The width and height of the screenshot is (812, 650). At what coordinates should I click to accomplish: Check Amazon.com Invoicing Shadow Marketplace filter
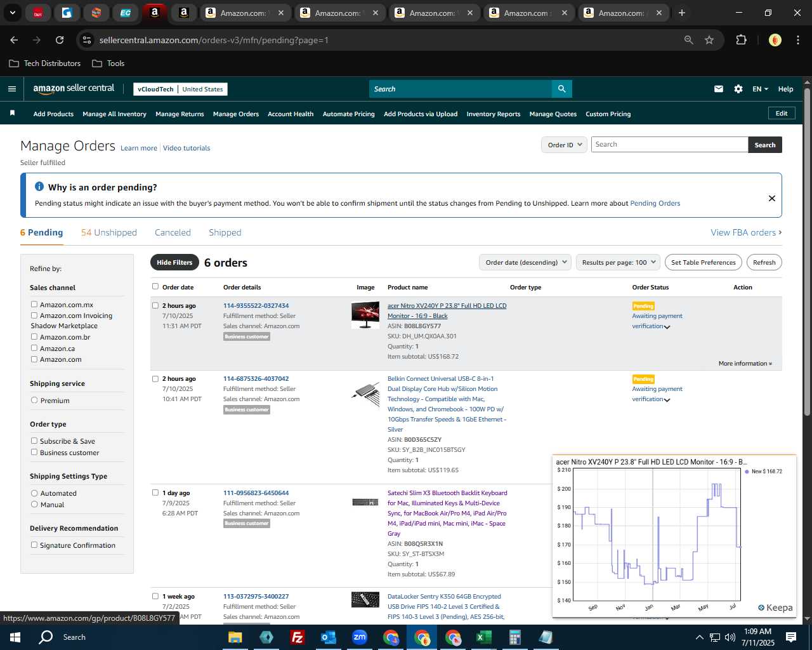click(34, 315)
